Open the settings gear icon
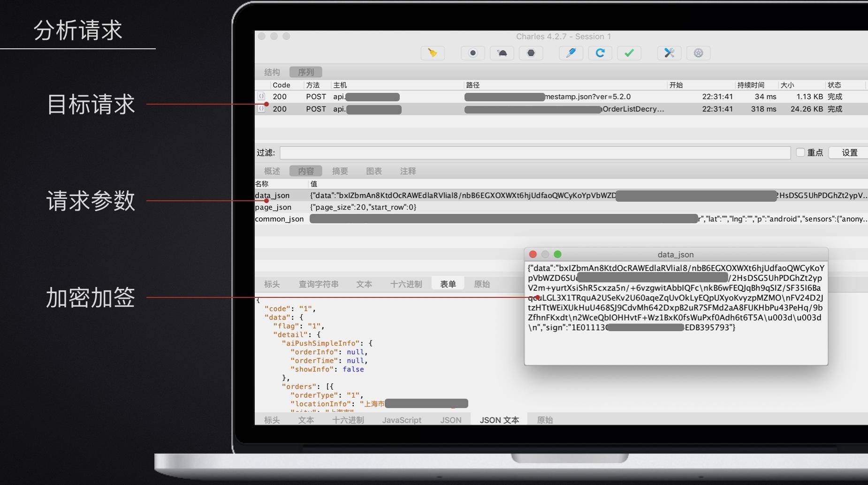Viewport: 868px width, 485px height. (698, 53)
